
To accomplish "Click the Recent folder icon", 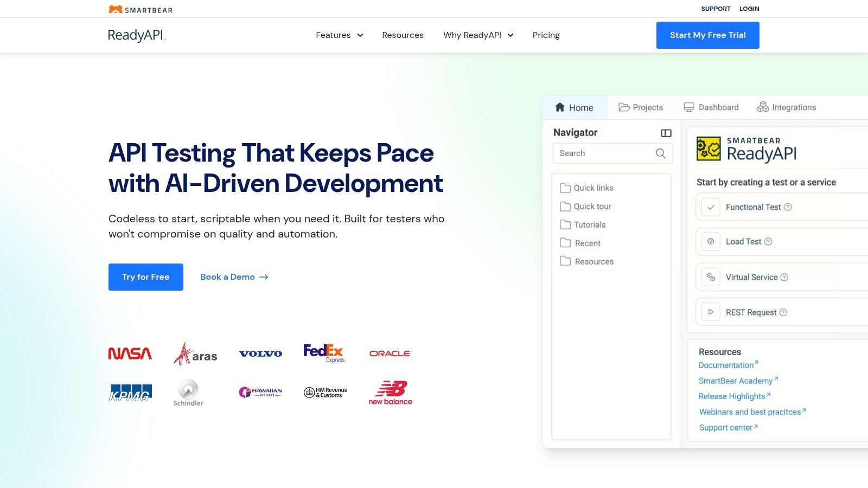I will 565,243.
